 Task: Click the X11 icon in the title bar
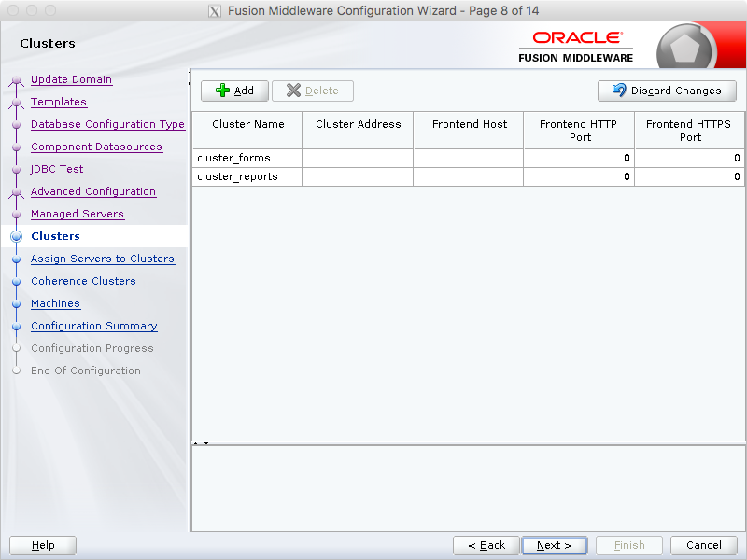[x=215, y=11]
